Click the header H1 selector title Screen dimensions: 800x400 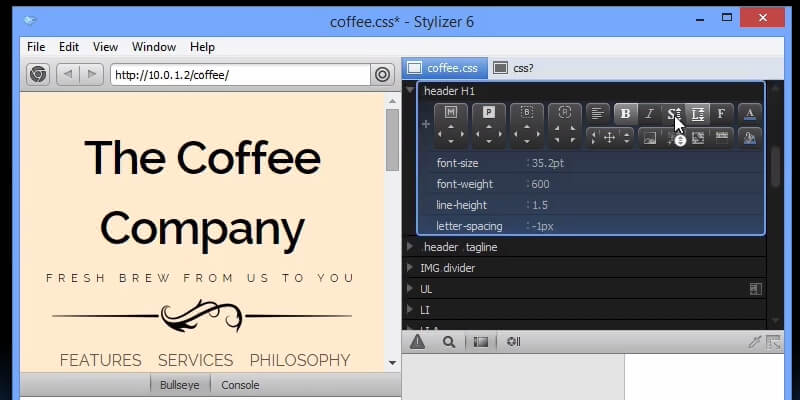click(449, 91)
